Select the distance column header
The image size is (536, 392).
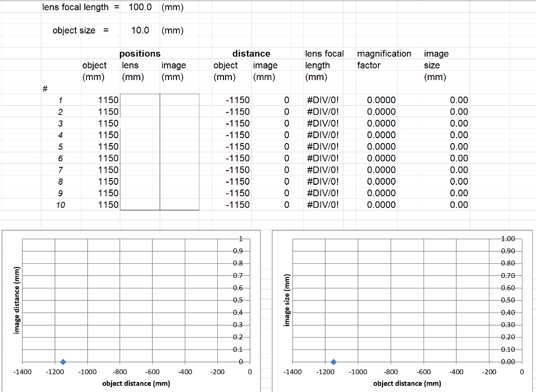pos(251,53)
